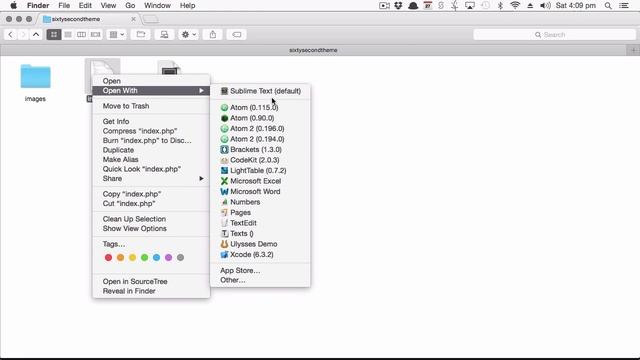The image size is (640, 360).
Task: Apply the orange tag color
Action: (x=120, y=258)
